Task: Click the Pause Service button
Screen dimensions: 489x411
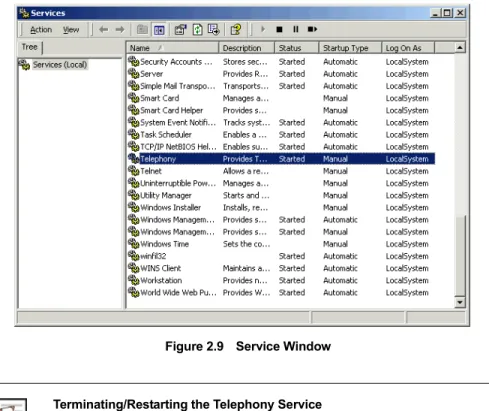Action: click(296, 29)
